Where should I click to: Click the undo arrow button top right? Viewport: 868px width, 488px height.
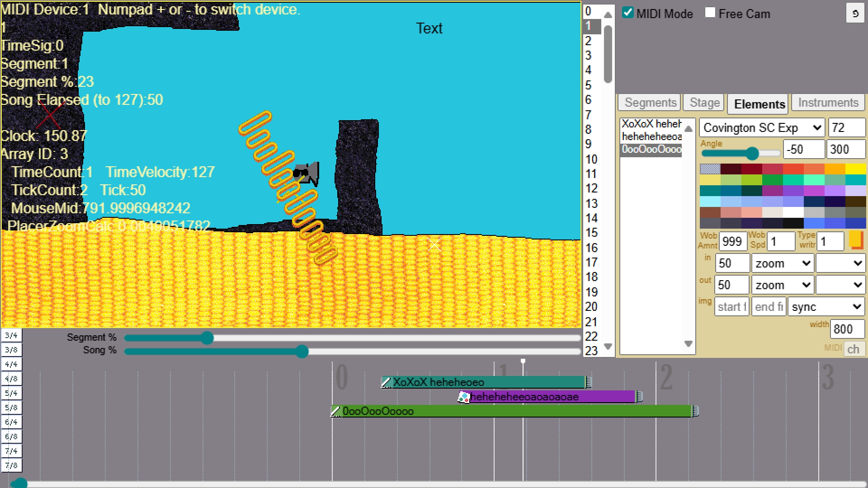855,14
